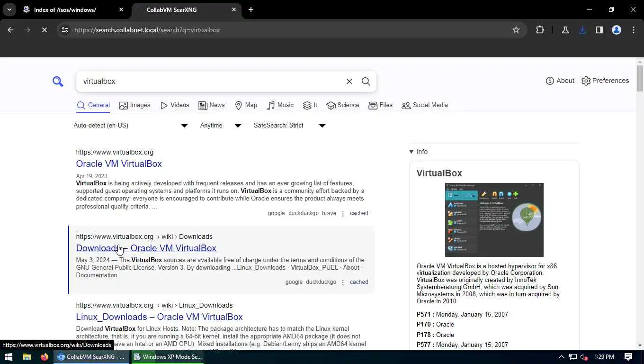This screenshot has height=364, width=644.
Task: Clear the virtualbox search query
Action: [x=349, y=82]
